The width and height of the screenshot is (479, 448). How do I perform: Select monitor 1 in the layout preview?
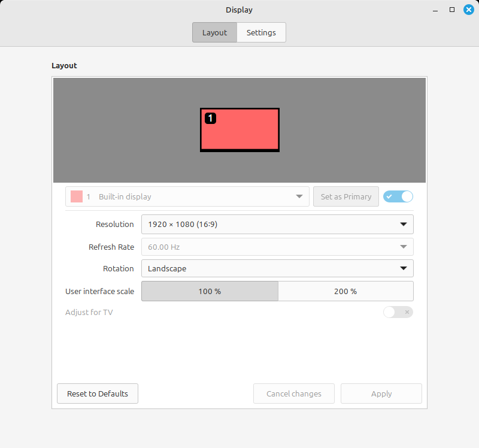click(x=240, y=130)
